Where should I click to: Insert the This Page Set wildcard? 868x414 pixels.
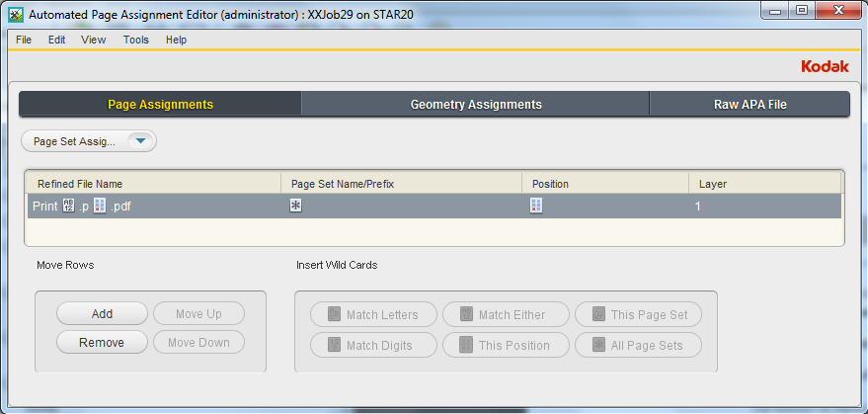coord(638,315)
